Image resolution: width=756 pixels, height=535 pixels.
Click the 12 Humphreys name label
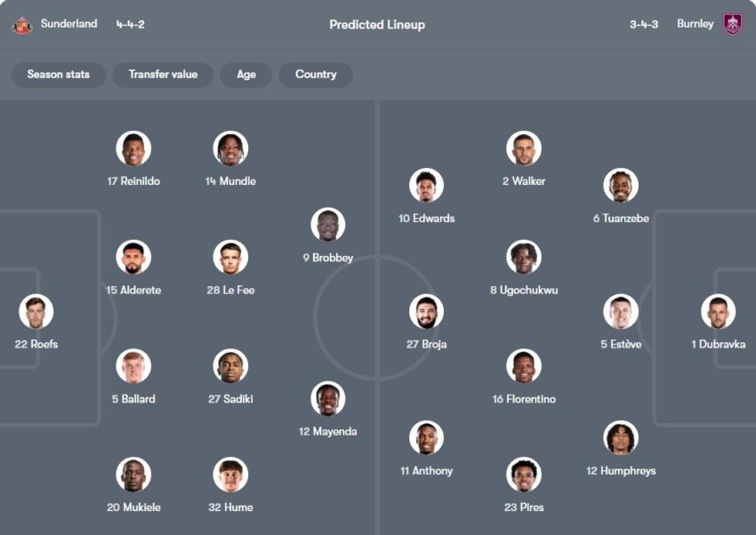click(621, 471)
